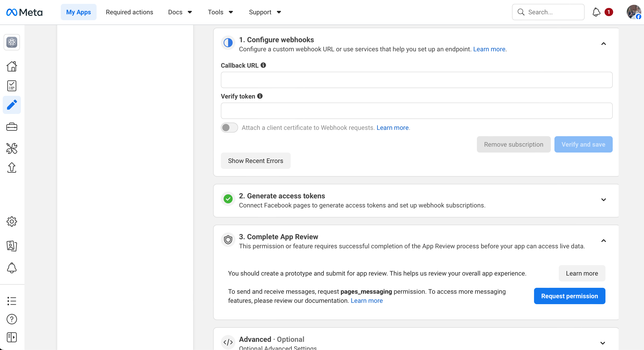Click the Verify token info icon

coord(260,96)
